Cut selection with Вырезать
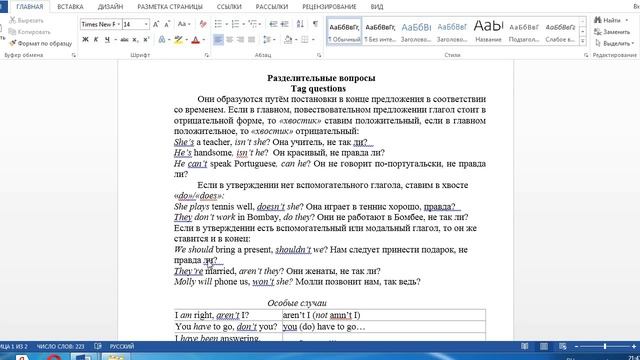 coord(26,20)
